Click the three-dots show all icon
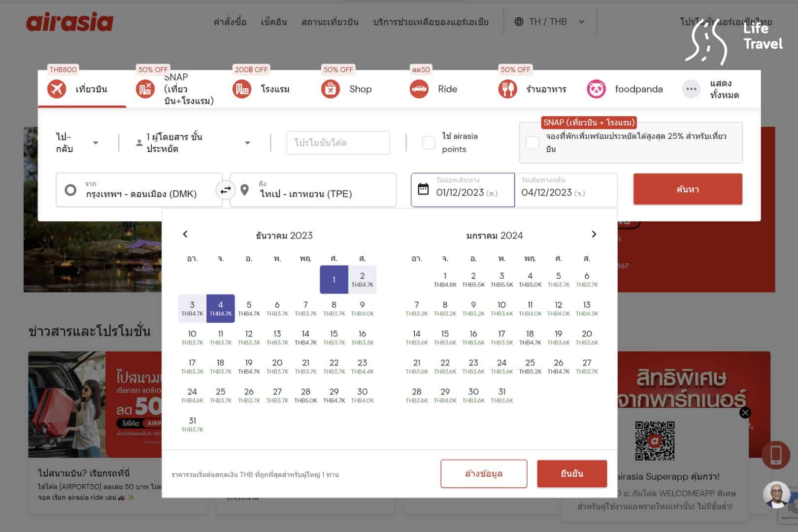 (x=691, y=89)
